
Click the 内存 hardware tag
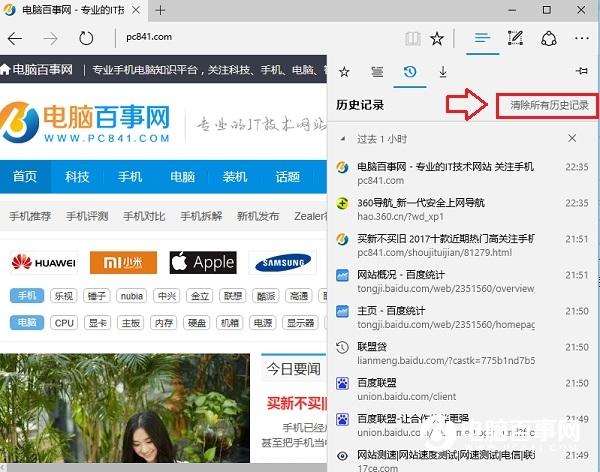point(164,323)
